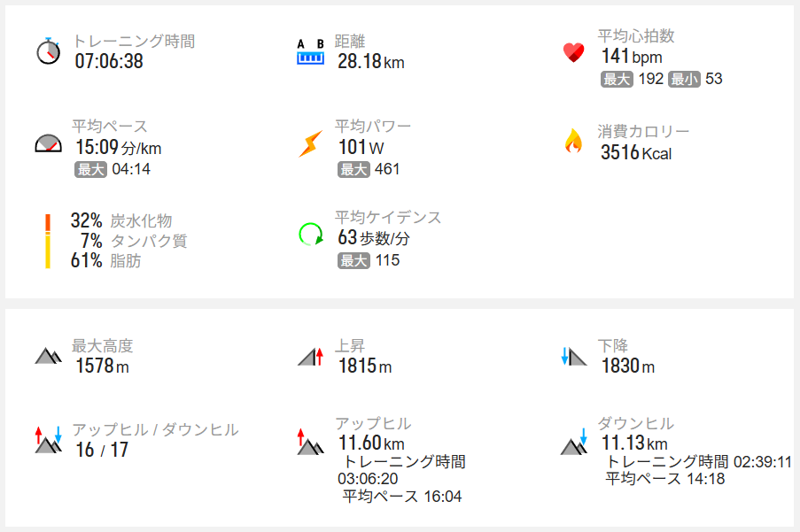The height and width of the screenshot is (532, 800).
Task: Click the green cadence circle icon
Action: coord(311,235)
